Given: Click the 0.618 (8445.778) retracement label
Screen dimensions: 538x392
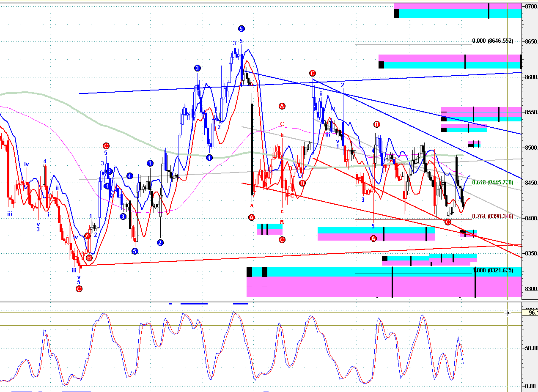Looking at the screenshot, I should (492, 182).
